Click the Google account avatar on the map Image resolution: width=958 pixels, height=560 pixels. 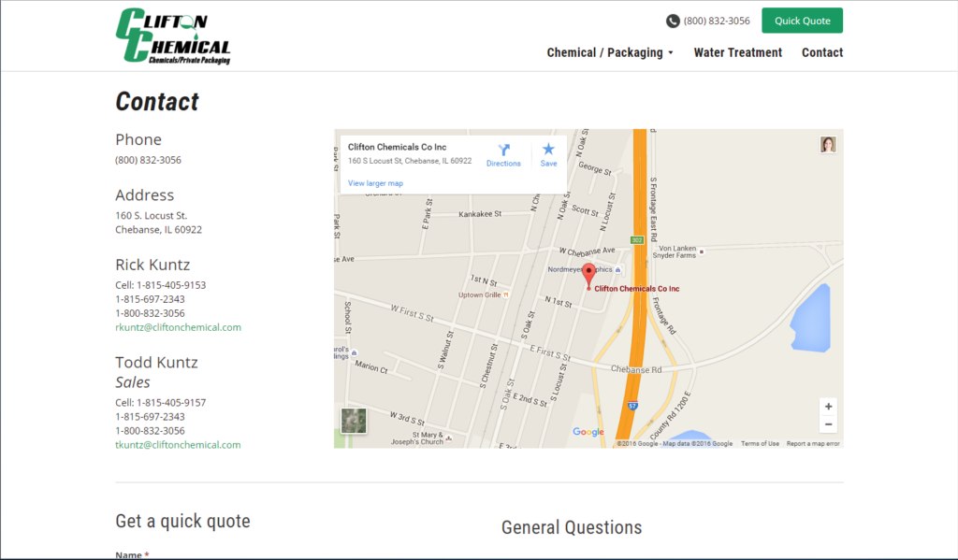tap(829, 145)
